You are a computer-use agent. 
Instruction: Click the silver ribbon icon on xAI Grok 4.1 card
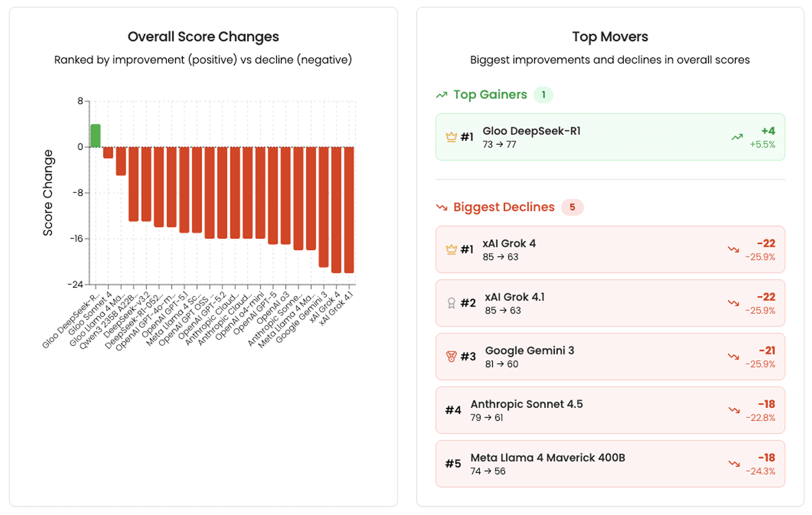451,303
